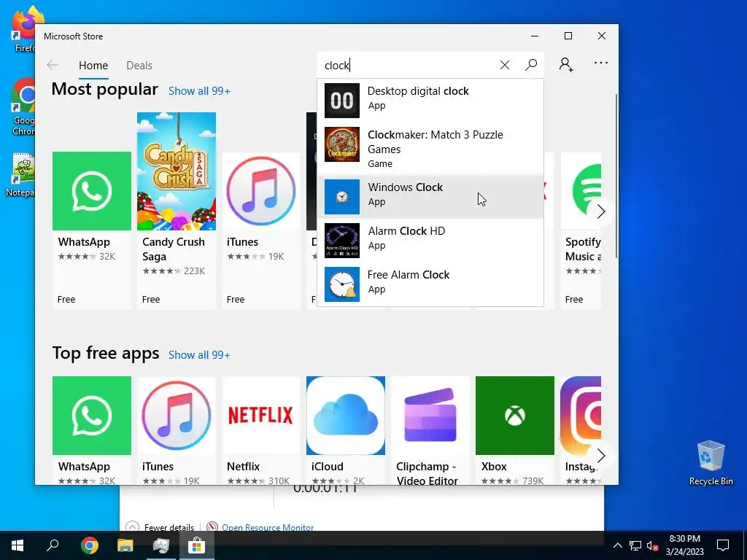Select the Google Chrome desktop shortcut

pyautogui.click(x=23, y=107)
